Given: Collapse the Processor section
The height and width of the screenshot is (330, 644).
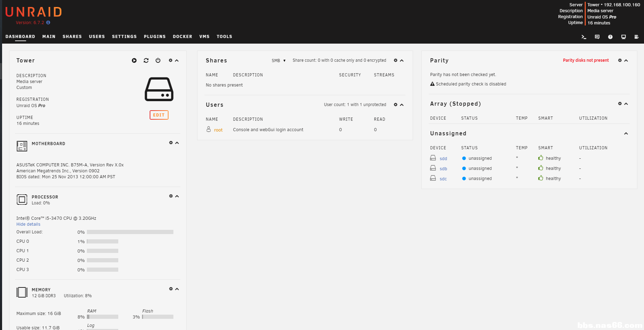Looking at the screenshot, I should 177,196.
